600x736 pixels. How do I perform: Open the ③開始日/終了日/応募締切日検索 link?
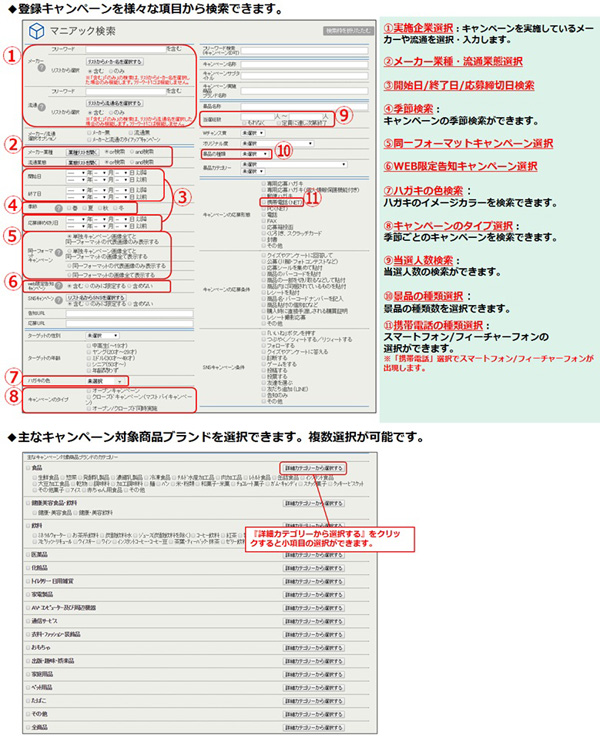(x=459, y=85)
